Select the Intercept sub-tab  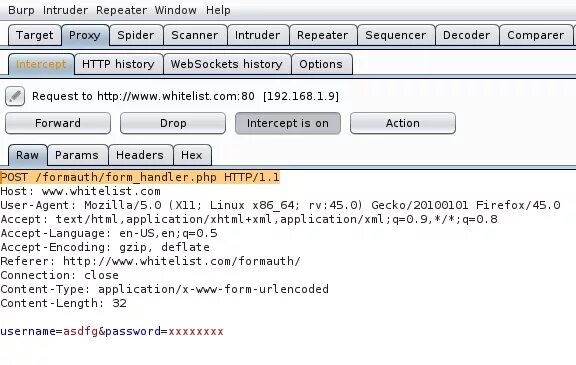coord(41,64)
